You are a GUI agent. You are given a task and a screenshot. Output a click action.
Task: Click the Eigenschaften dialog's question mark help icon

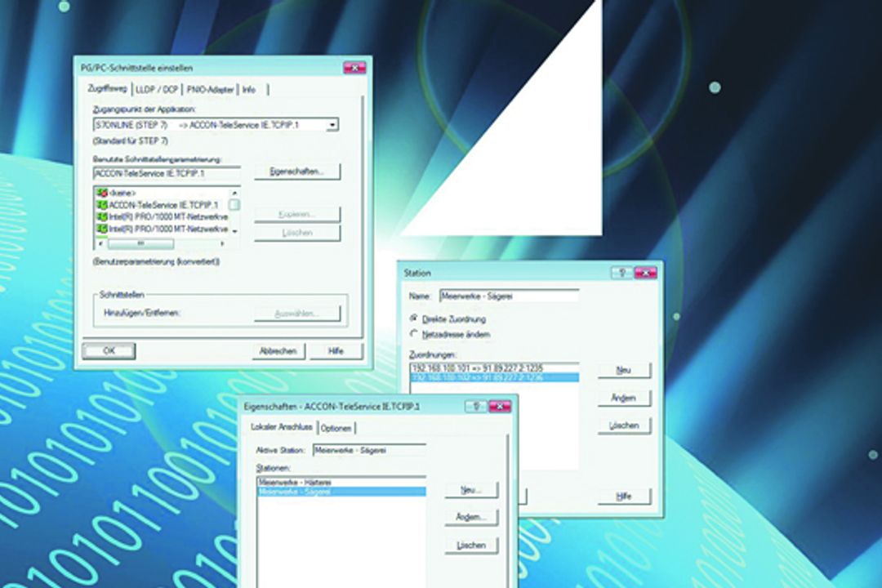click(476, 406)
